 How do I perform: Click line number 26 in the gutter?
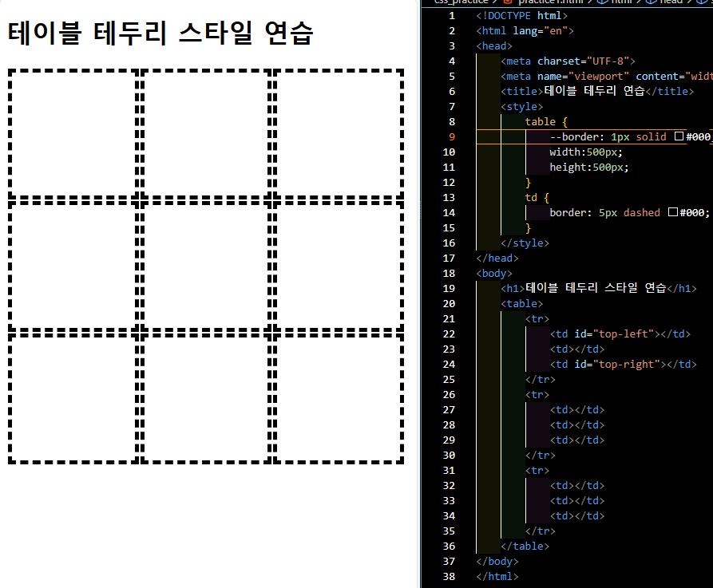pos(449,394)
